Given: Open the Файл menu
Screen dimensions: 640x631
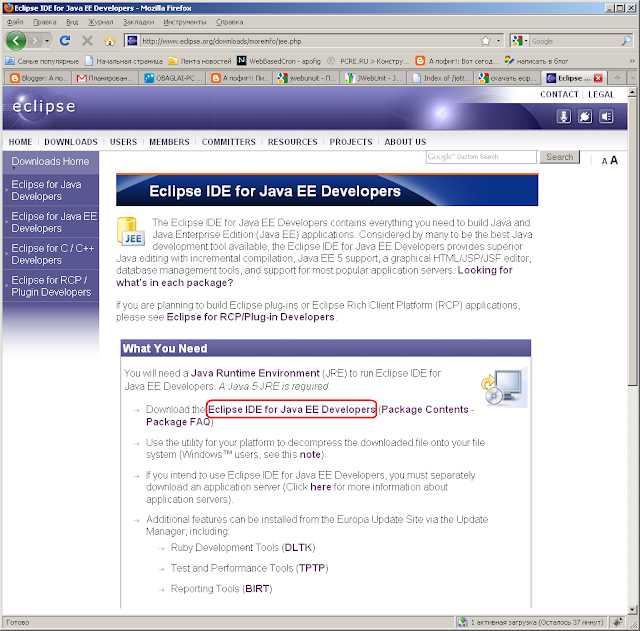Looking at the screenshot, I should [x=15, y=22].
